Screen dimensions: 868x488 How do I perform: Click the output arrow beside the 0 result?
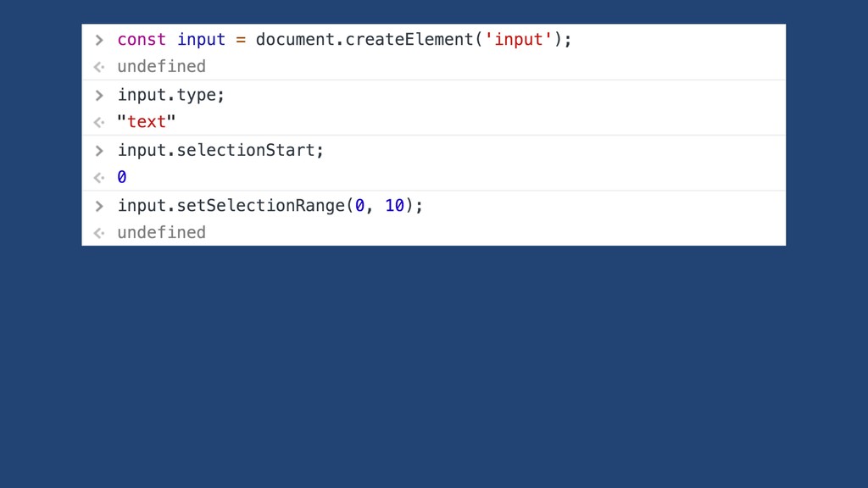point(99,178)
